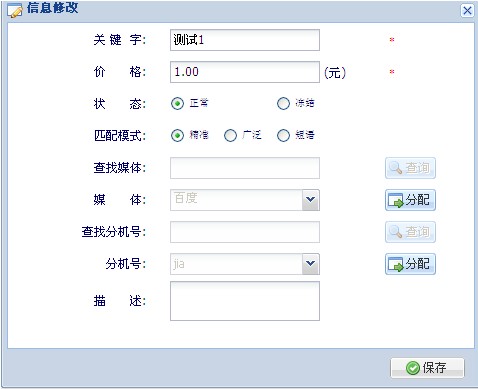Click the 查找媒体 search input box

pos(245,168)
